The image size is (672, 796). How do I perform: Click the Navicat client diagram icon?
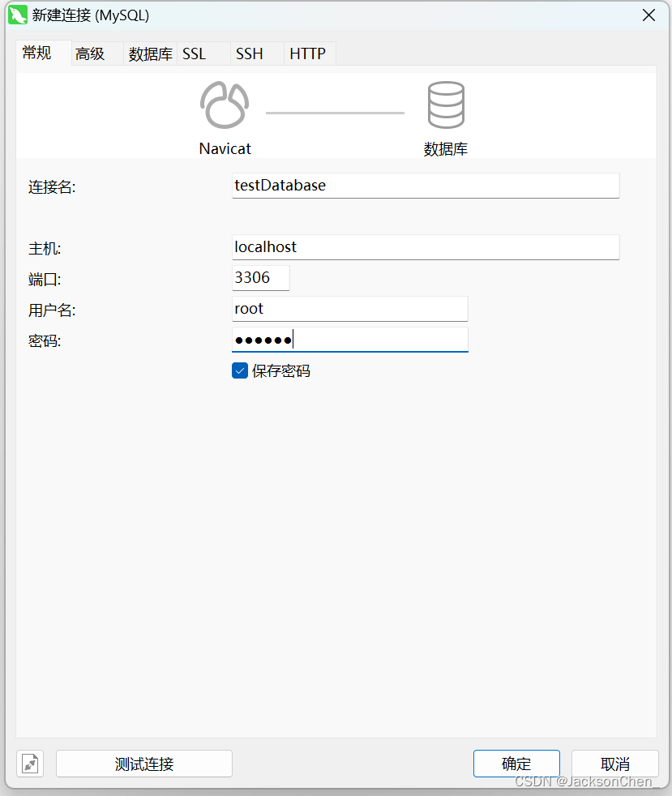[225, 105]
